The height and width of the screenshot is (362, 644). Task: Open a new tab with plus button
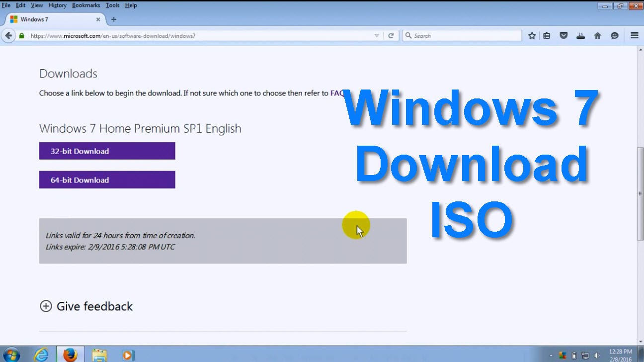point(114,19)
